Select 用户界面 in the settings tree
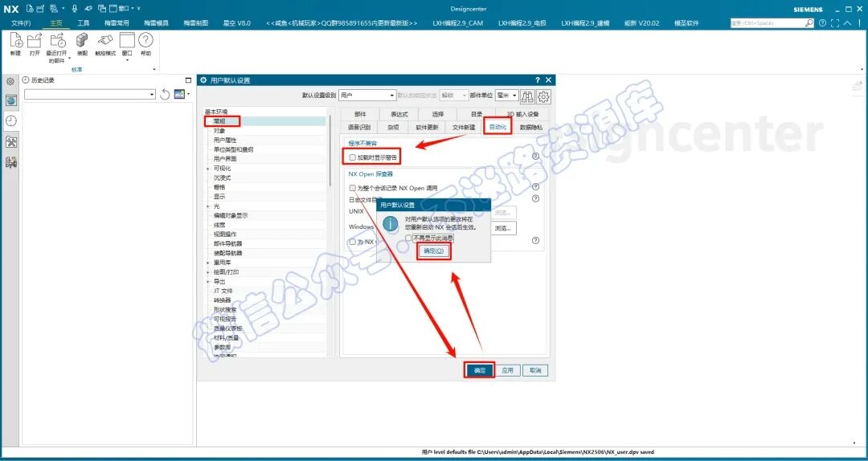This screenshot has width=868, height=461. click(225, 159)
